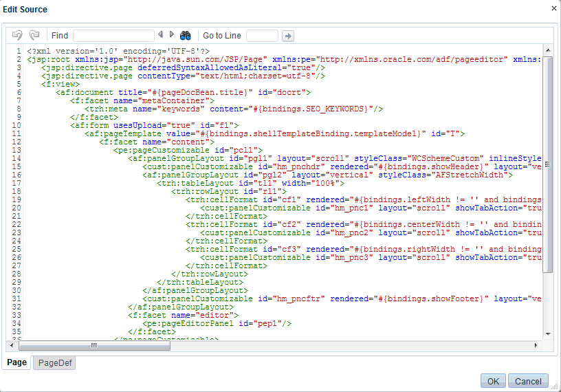Screen dimensions: 561x392
Task: Click the Redo arrow icon
Action: pos(34,35)
